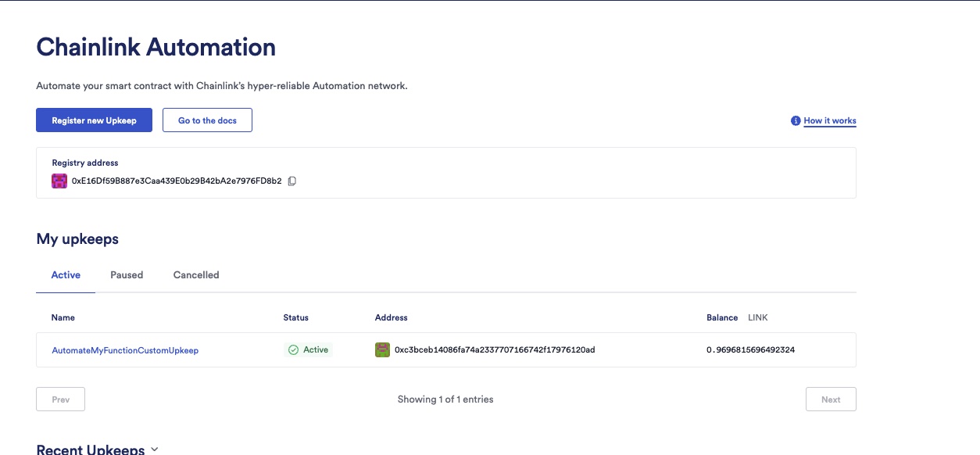The height and width of the screenshot is (455, 980).
Task: Click the green checkmark in Active status badge
Action: tap(294, 350)
